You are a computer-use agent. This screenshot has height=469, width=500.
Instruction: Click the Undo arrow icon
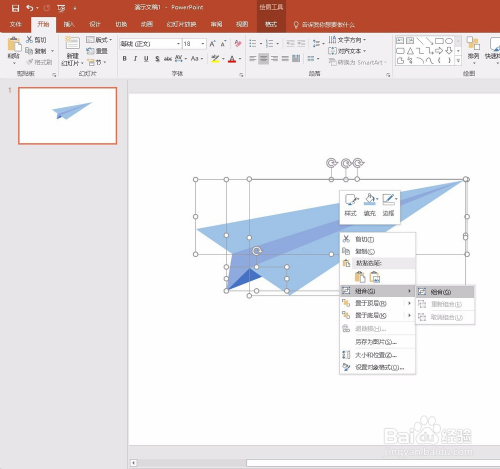tap(30, 8)
